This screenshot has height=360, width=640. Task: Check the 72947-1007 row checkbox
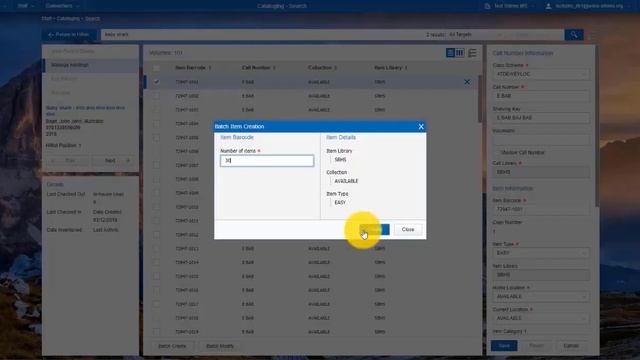[156, 165]
